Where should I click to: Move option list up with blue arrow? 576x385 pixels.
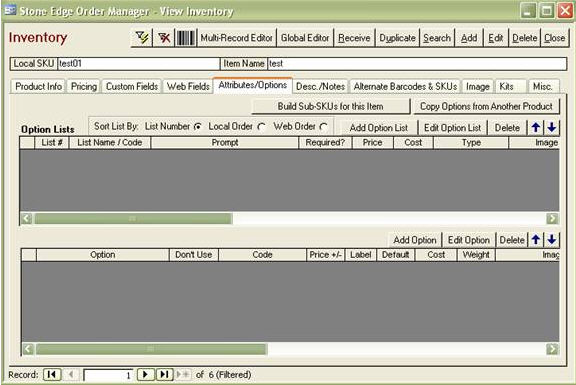tap(536, 127)
